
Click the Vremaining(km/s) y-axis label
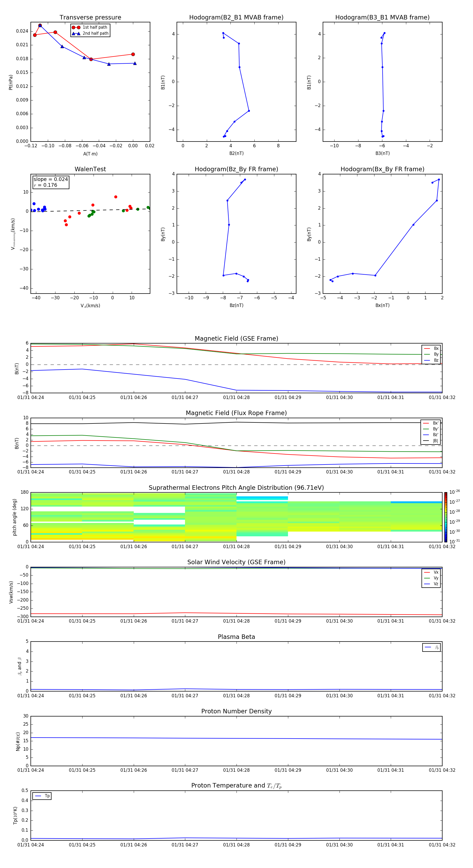pyautogui.click(x=13, y=234)
